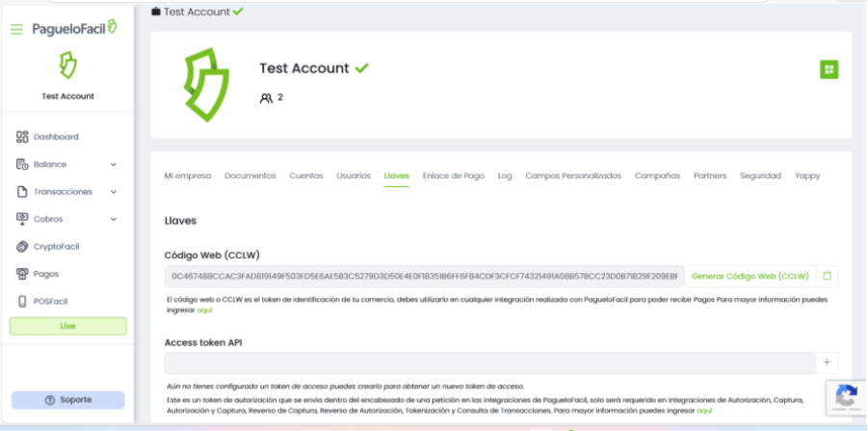The image size is (868, 431).
Task: Expand the Cobros submenu
Action: coord(114,219)
